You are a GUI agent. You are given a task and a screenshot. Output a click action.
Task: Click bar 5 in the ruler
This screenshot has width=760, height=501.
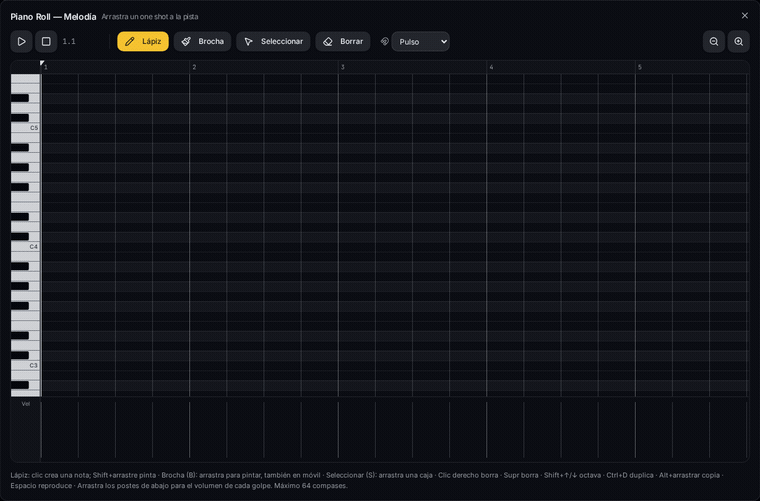pyautogui.click(x=640, y=67)
